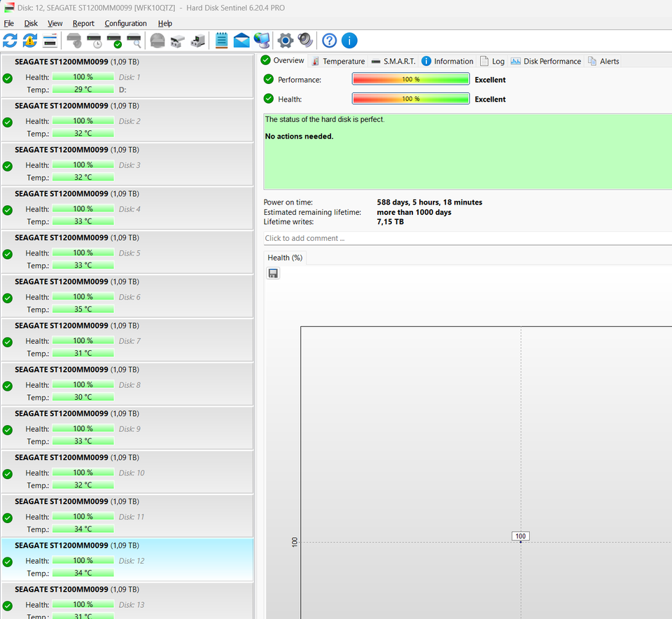Image resolution: width=672 pixels, height=619 pixels.
Task: Click the 'No actions needed.' status text
Action: (299, 137)
